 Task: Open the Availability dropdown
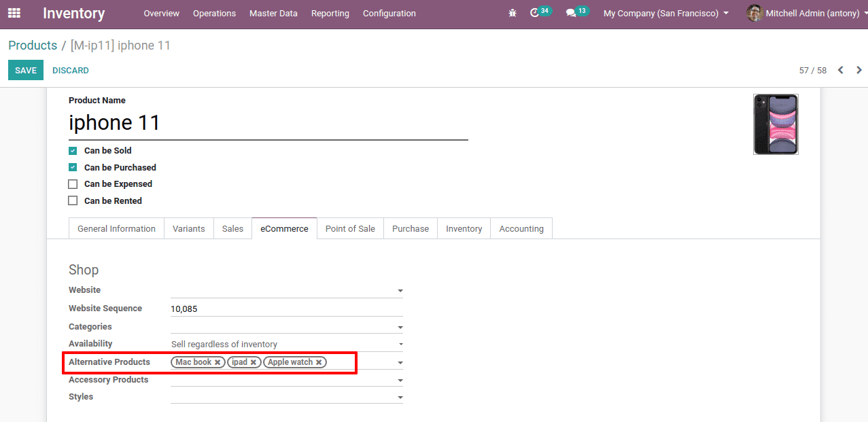point(287,345)
